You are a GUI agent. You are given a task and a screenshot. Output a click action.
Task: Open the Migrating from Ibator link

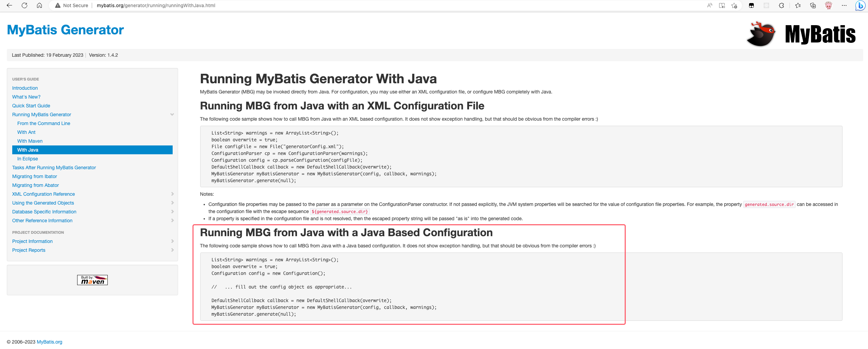(x=35, y=176)
